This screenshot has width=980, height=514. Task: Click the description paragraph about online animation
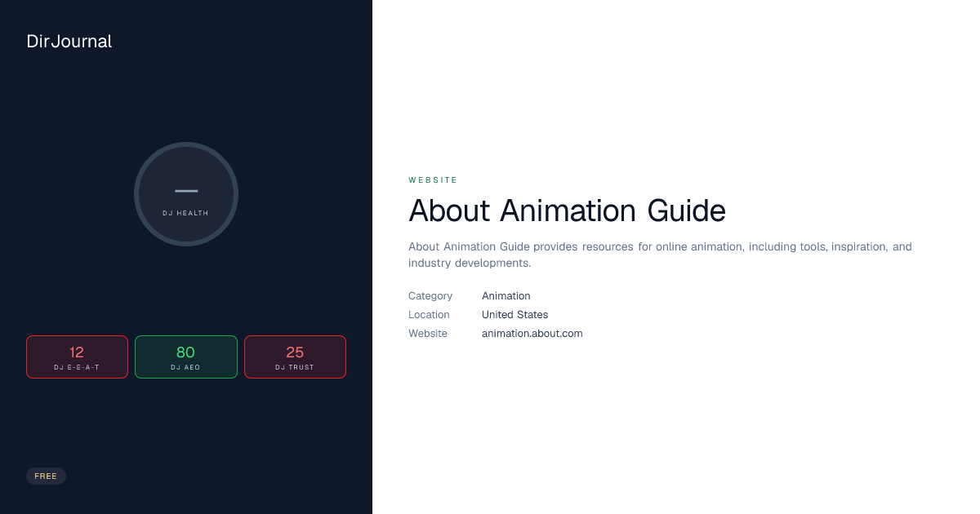tap(660, 255)
